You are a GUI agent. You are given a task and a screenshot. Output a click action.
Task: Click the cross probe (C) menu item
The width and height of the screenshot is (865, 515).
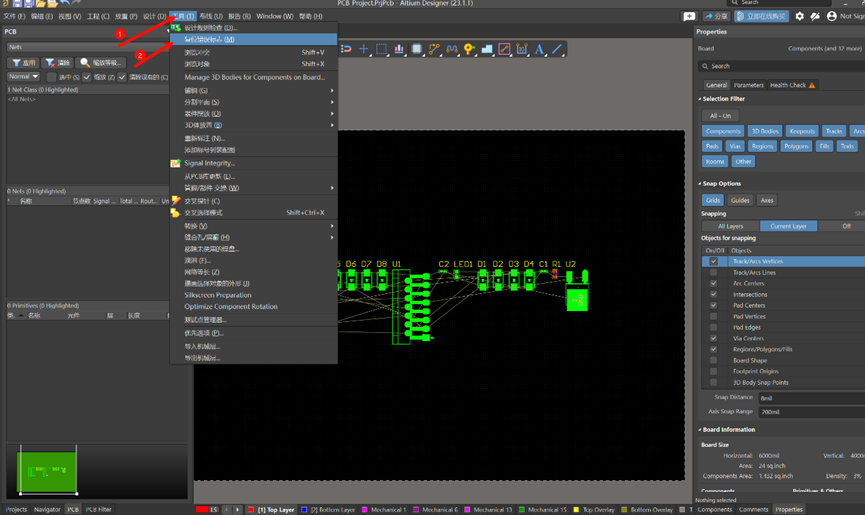coord(253,201)
